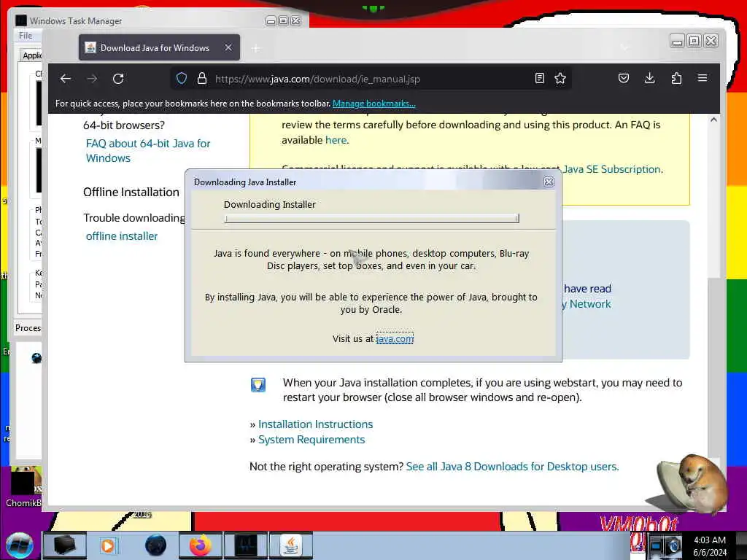Screen dimensions: 747x560
Task: Click Offline Installation heading
Action: [131, 192]
